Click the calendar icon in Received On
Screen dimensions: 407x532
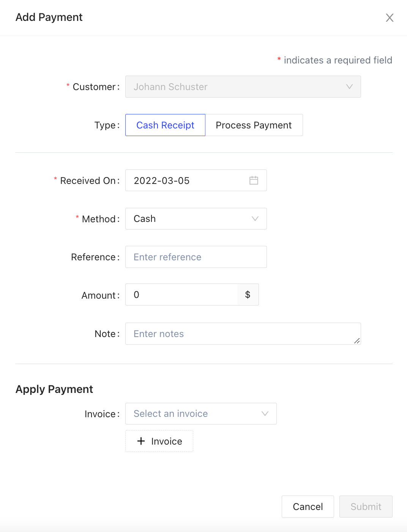(254, 180)
